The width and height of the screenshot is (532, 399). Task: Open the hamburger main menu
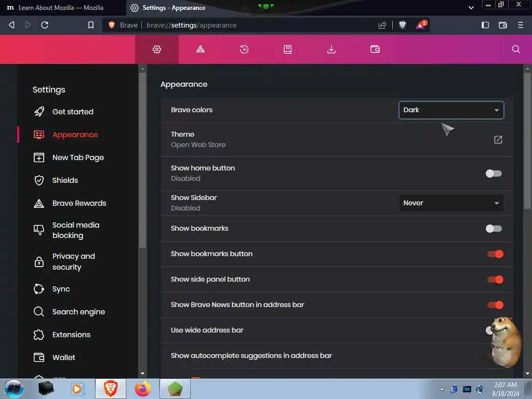click(x=521, y=25)
